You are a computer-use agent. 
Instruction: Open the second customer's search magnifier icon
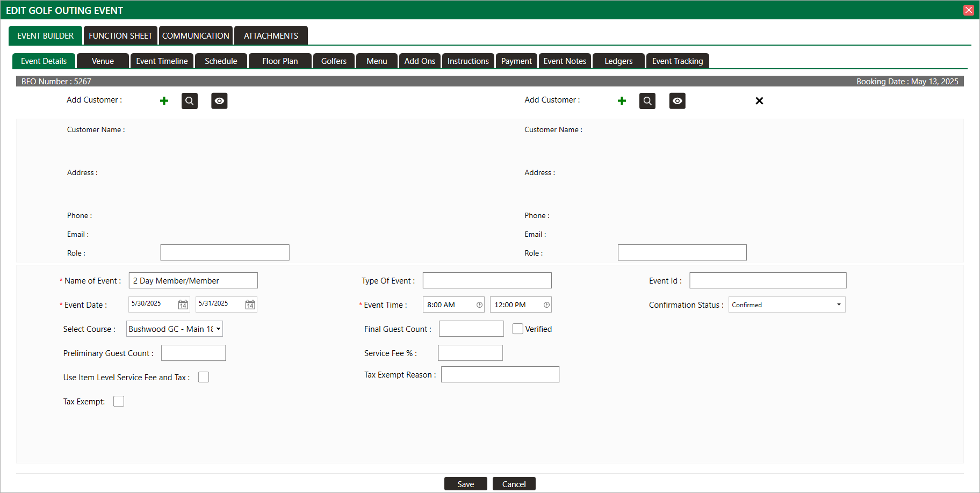point(647,101)
